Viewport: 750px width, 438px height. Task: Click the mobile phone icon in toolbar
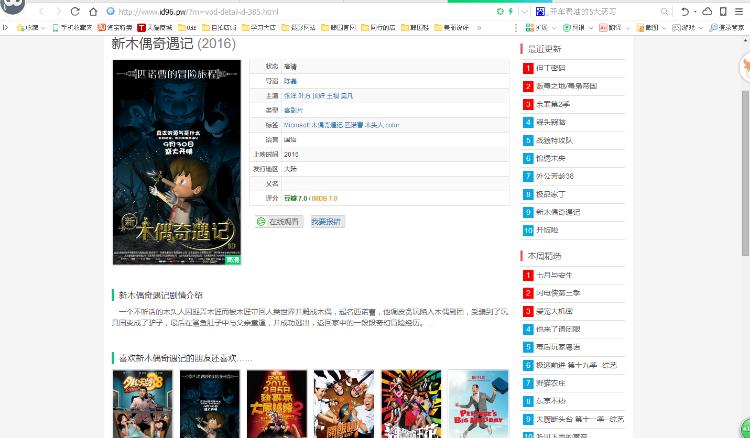[x=723, y=11]
